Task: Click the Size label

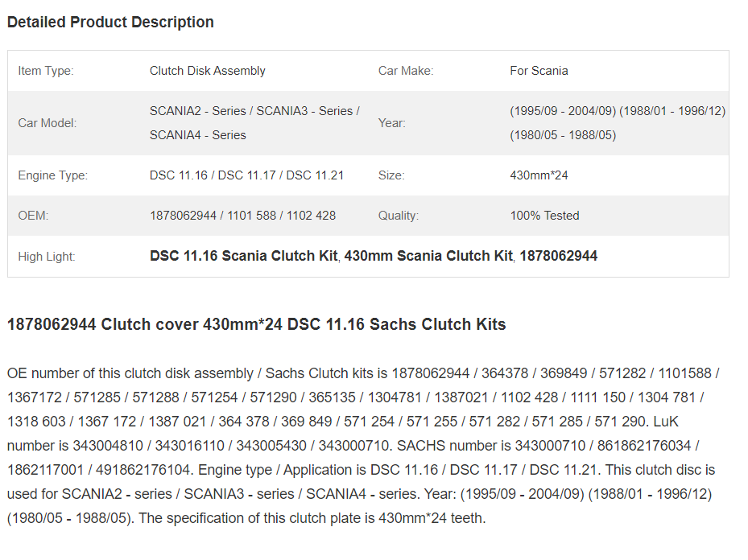Action: (x=391, y=175)
